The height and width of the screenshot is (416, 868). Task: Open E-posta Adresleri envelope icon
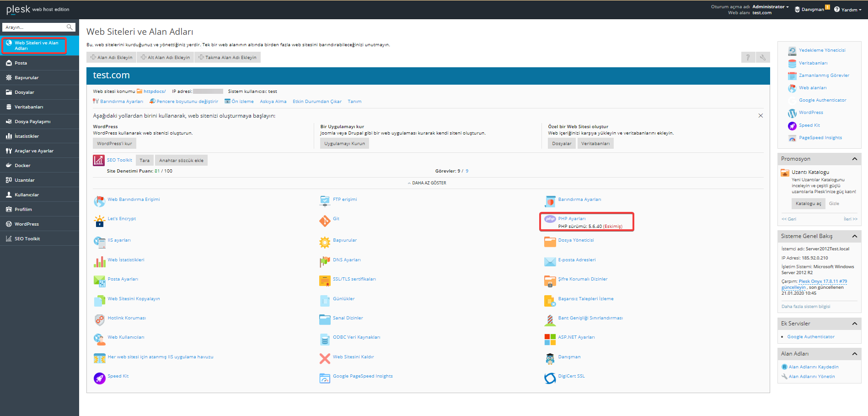(550, 262)
